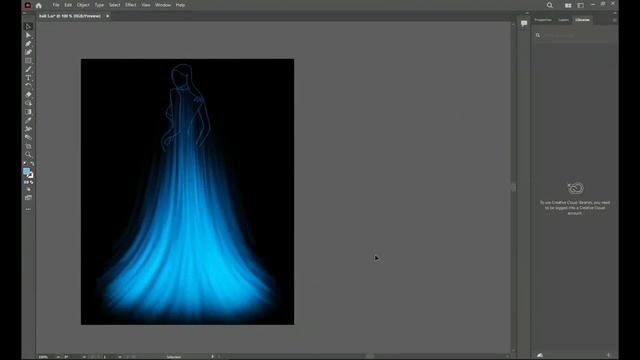The height and width of the screenshot is (360, 640).
Task: Open the Object menu
Action: (83, 5)
